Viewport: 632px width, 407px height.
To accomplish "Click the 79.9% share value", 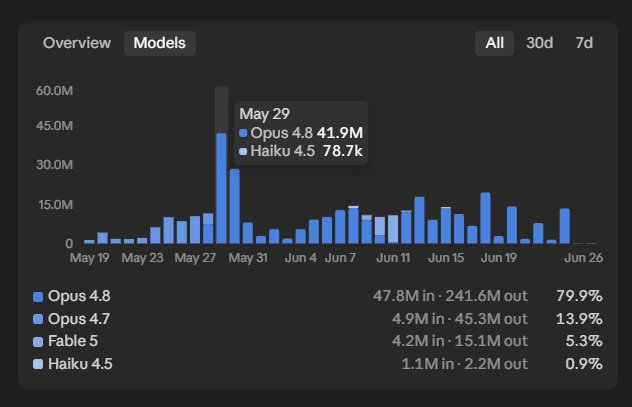I will click(579, 296).
